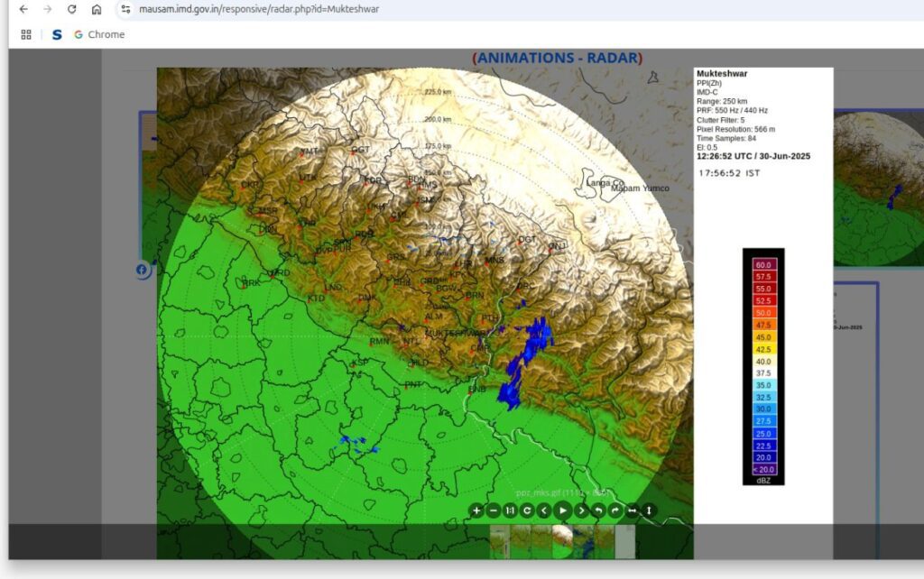Viewport: 924px width, 579px height.
Task: Click the 25.0 dBZ blue legend swatch
Action: click(x=764, y=433)
